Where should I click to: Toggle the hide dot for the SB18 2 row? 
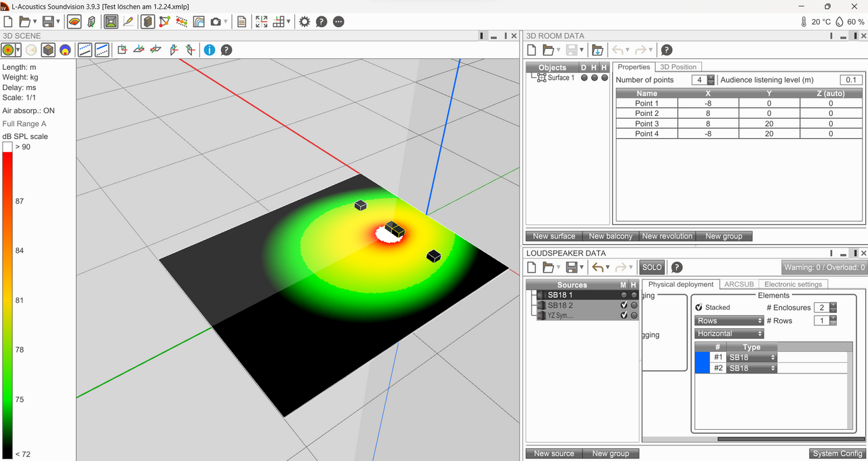pyautogui.click(x=634, y=305)
